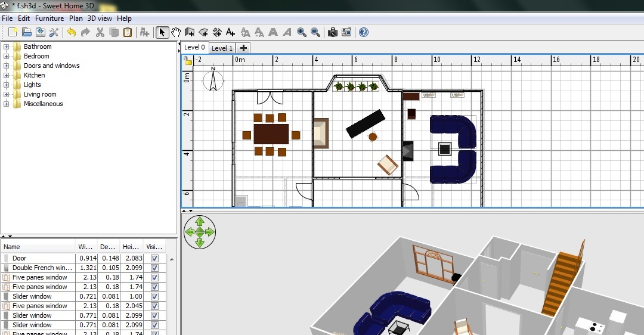Toggle visibility for Five panes window 2.045

click(x=154, y=306)
